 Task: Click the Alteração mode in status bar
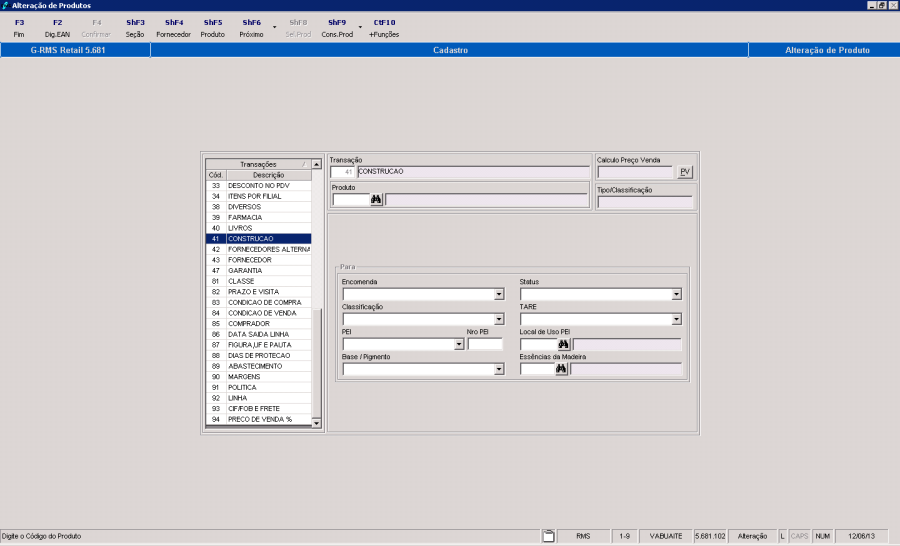[752, 536]
